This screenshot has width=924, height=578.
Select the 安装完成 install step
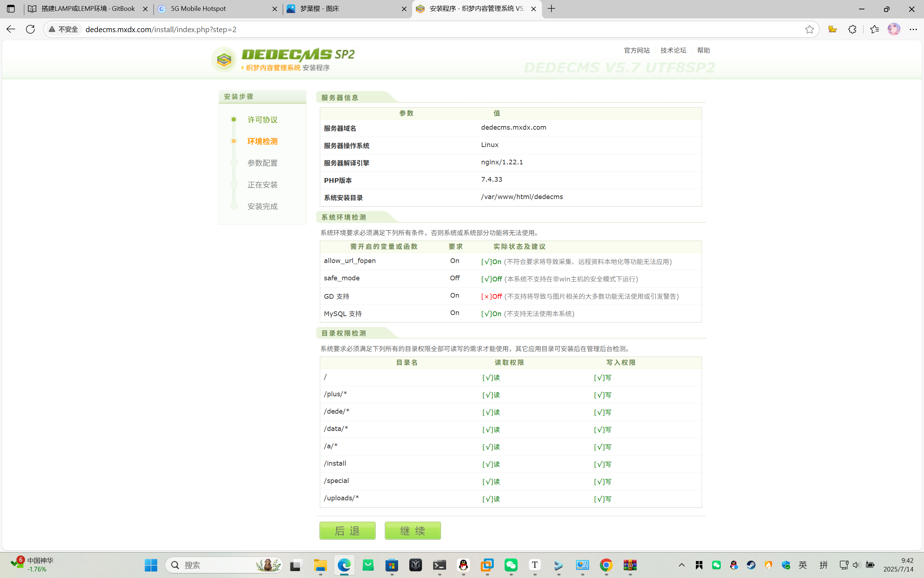click(262, 206)
